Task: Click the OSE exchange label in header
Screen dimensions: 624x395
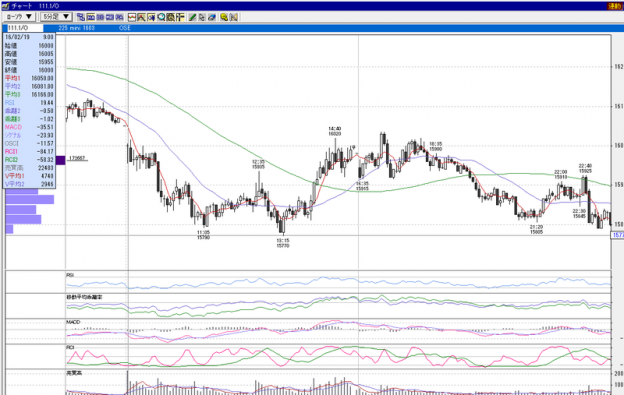Action: 125,28
